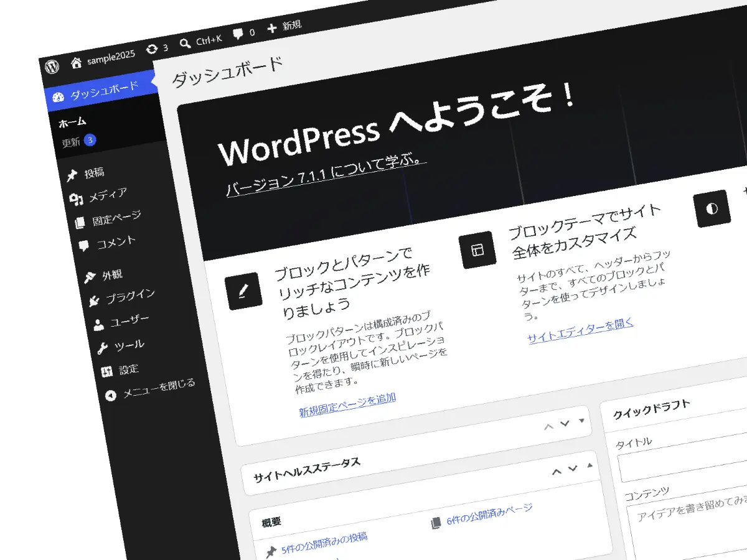Open 6件の公開済みページ link
This screenshot has height=560, width=747.
pos(490,515)
